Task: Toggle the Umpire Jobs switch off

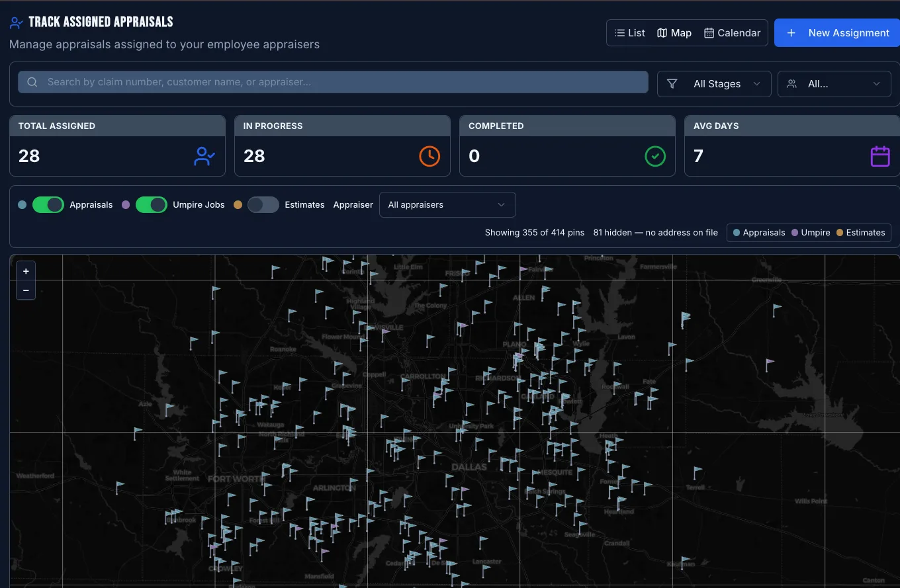Action: 152,205
